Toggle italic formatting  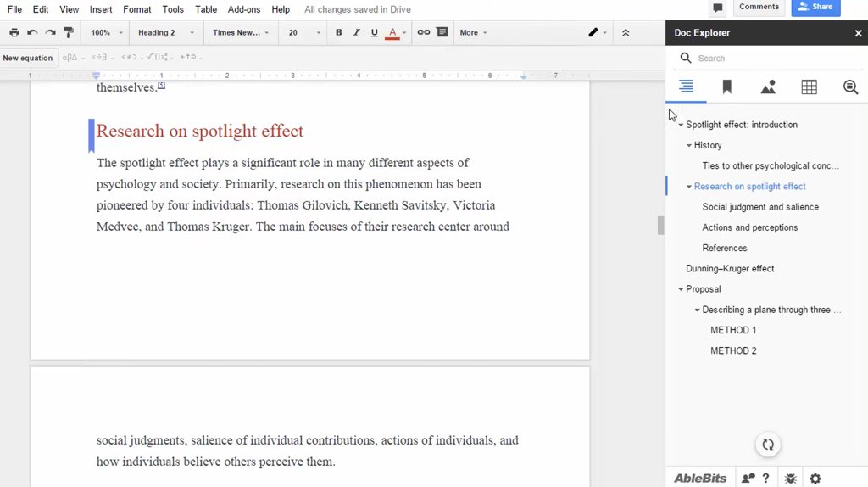click(x=357, y=33)
